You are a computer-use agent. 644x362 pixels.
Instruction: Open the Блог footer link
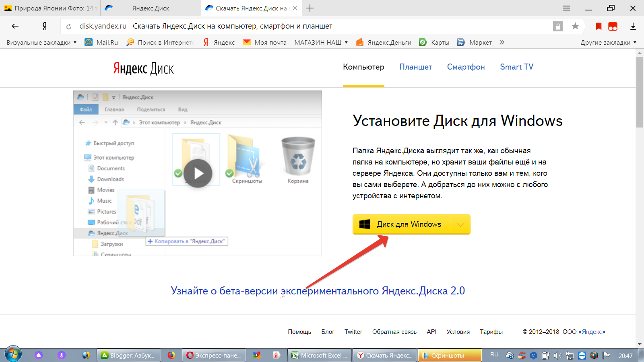[x=328, y=332]
